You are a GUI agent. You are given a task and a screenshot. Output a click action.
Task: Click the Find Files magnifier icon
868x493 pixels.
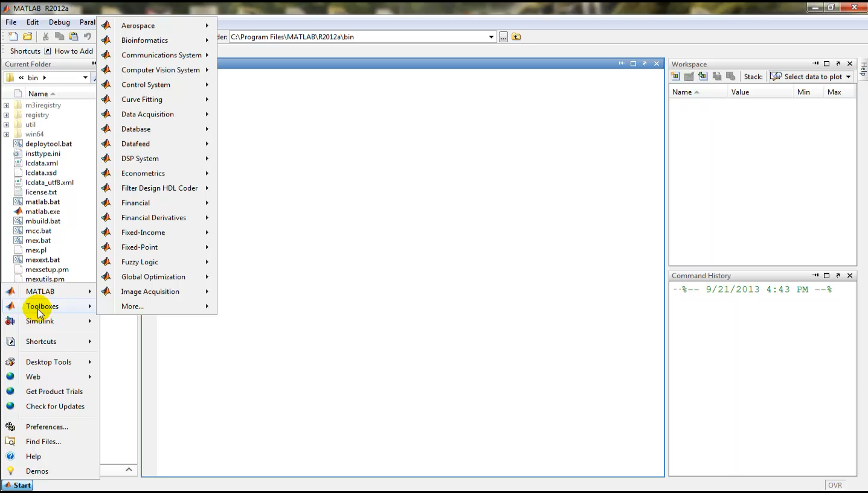click(x=10, y=442)
